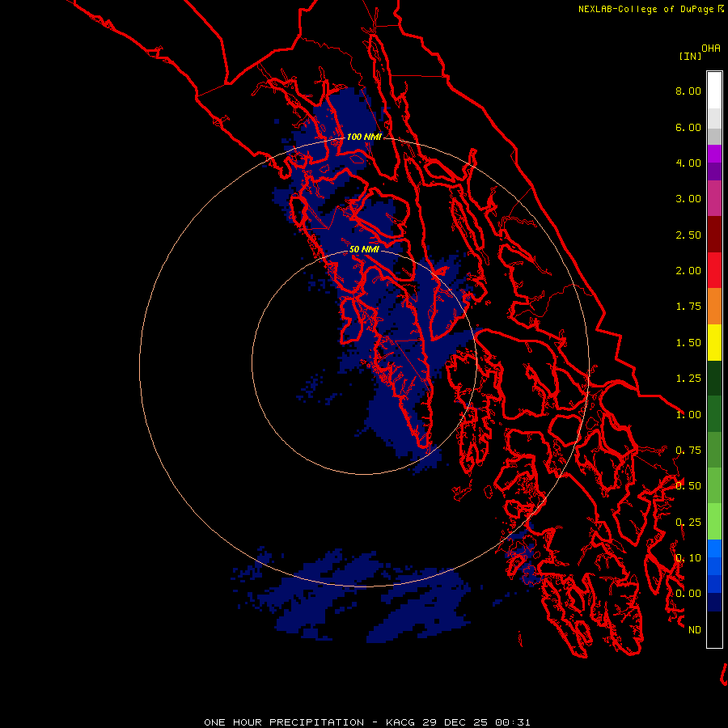This screenshot has width=728, height=728.
Task: Click the 50 NMI range ring label
Action: (364, 249)
